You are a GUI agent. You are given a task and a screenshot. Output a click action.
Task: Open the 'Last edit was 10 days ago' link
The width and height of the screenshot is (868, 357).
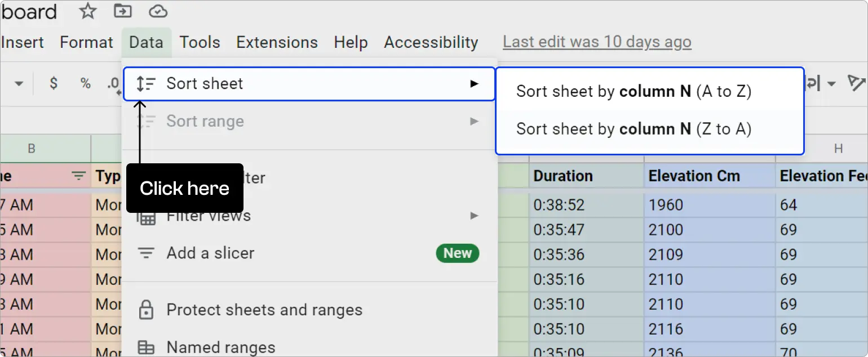tap(597, 42)
